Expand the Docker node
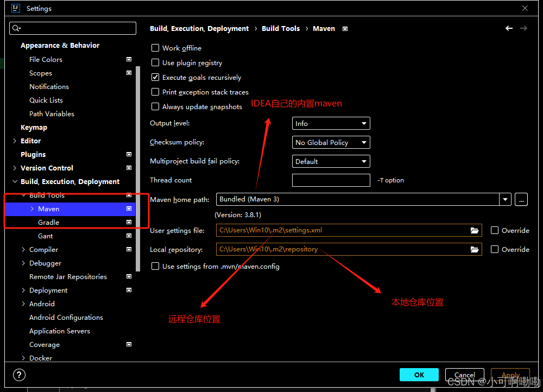Image resolution: width=543 pixels, height=392 pixels. (23, 358)
